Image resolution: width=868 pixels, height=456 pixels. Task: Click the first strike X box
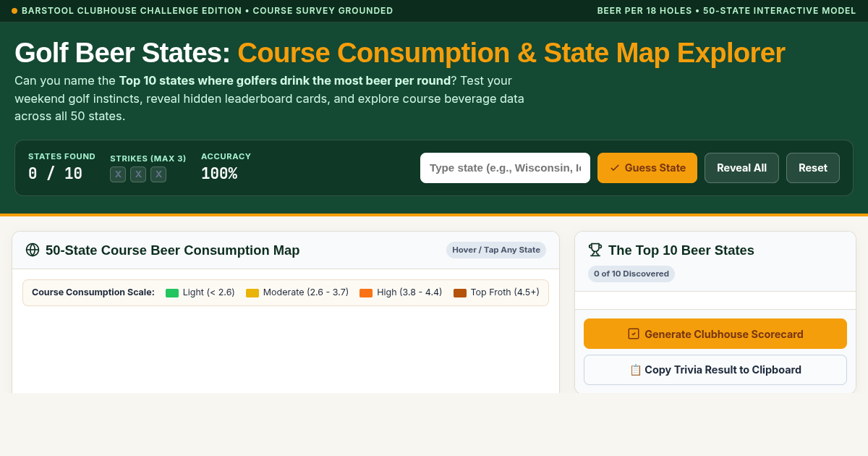tap(118, 174)
